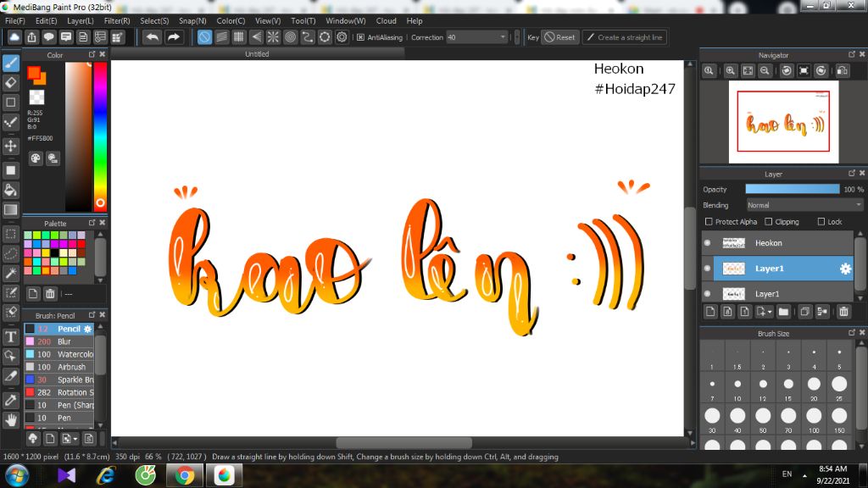Image resolution: width=868 pixels, height=488 pixels.
Task: Undock the Brush Size panel
Action: tap(852, 332)
